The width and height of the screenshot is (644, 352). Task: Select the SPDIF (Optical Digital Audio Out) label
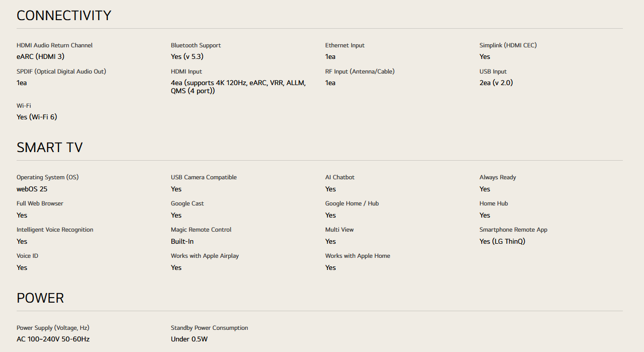[x=61, y=72]
